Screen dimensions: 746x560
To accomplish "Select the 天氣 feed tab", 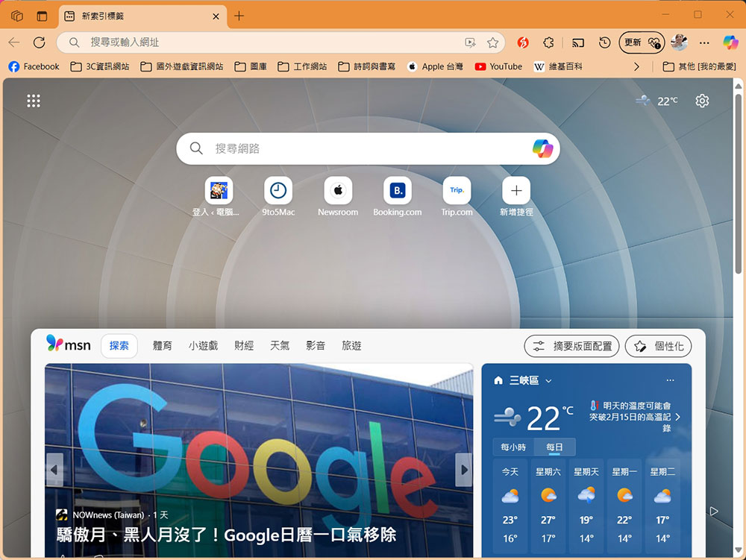I will [280, 345].
